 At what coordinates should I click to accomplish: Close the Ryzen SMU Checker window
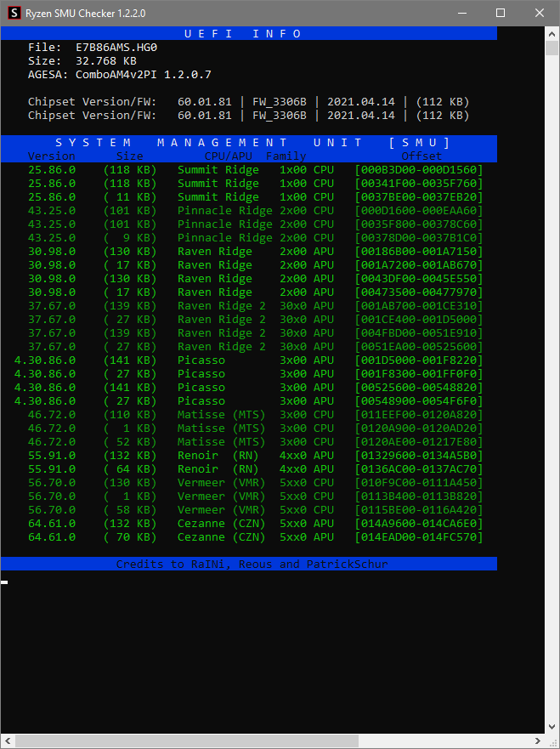[x=539, y=14]
